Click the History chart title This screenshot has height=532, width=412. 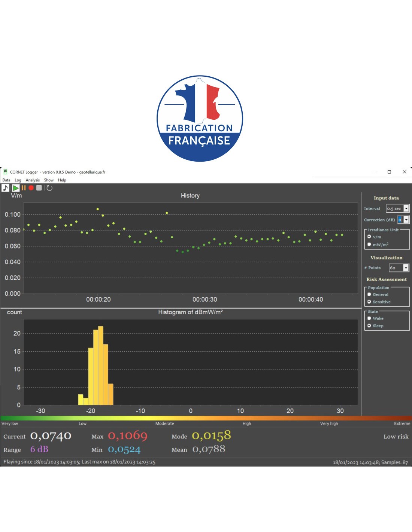pyautogui.click(x=190, y=195)
